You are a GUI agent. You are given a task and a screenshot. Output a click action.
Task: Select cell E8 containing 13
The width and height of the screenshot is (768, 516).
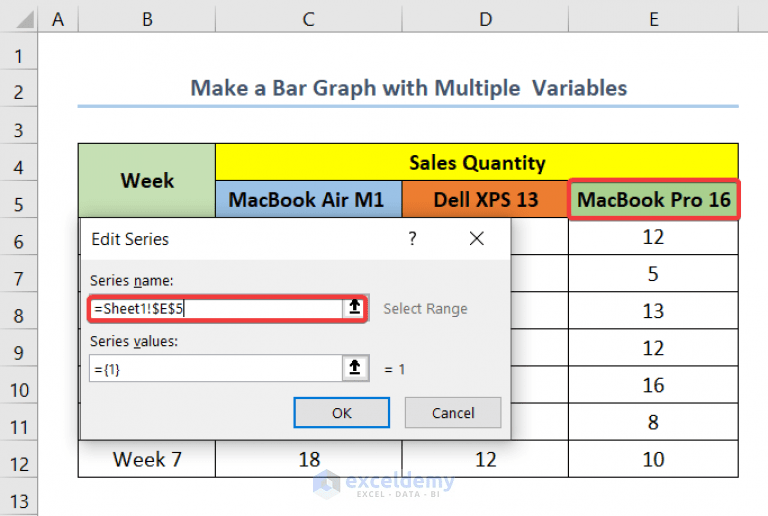point(653,311)
